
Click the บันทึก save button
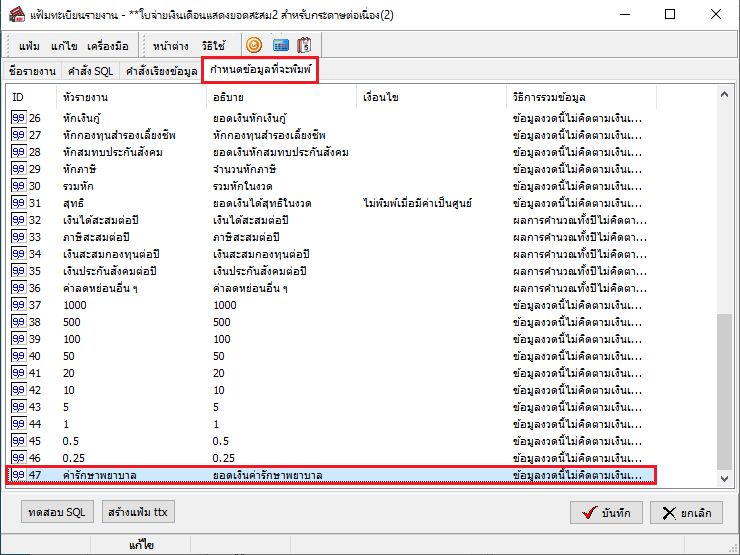(606, 513)
